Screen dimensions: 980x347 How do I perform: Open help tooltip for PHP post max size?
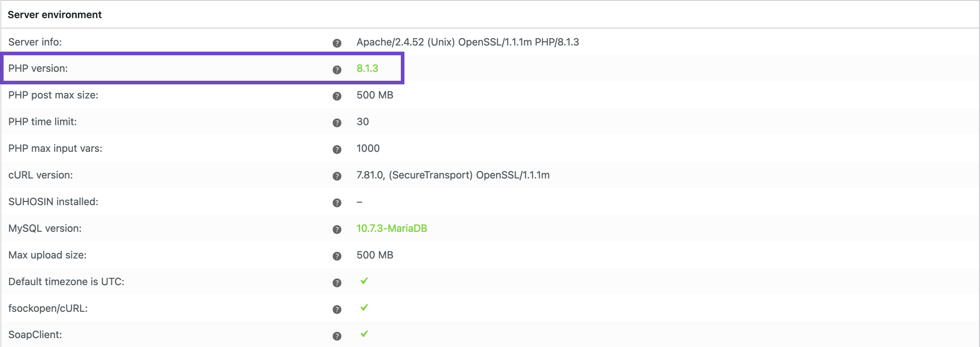coord(337,96)
